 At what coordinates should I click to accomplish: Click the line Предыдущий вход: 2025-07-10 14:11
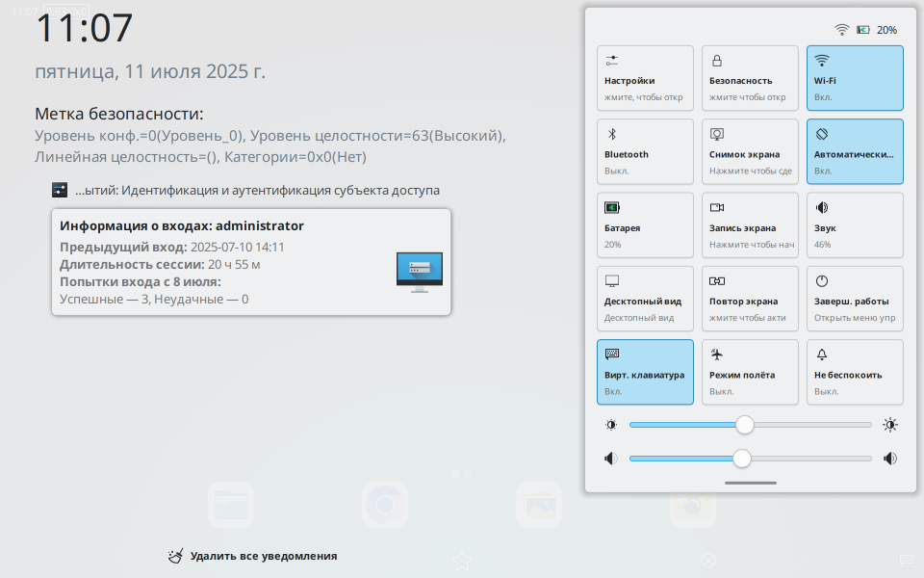pyautogui.click(x=172, y=248)
